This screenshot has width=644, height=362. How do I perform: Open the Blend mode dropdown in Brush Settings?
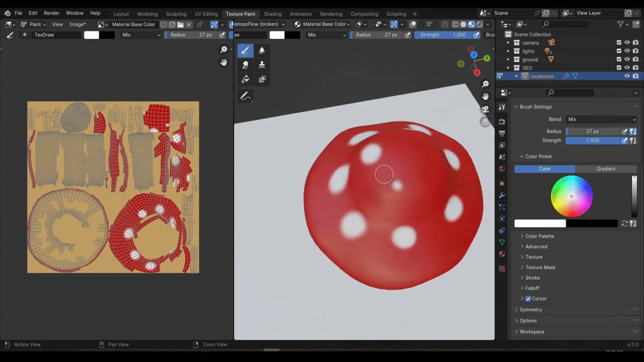tap(601, 119)
